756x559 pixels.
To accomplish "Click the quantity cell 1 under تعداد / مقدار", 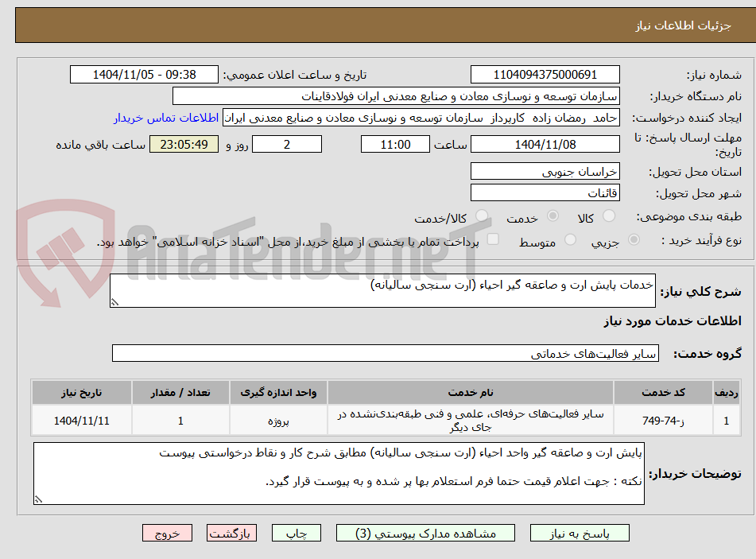I will click(180, 421).
